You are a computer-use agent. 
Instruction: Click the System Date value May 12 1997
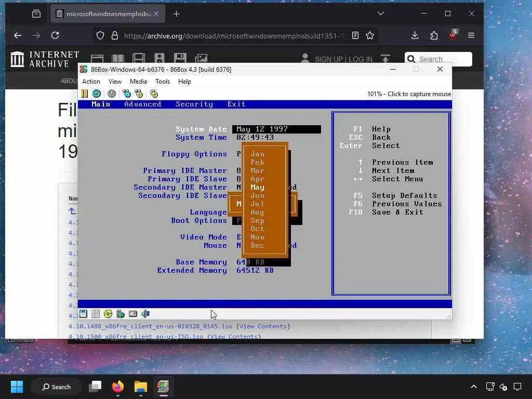276,129
